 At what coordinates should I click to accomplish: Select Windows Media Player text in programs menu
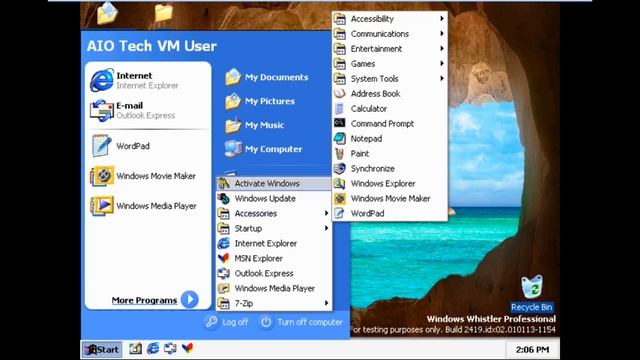pyautogui.click(x=275, y=288)
